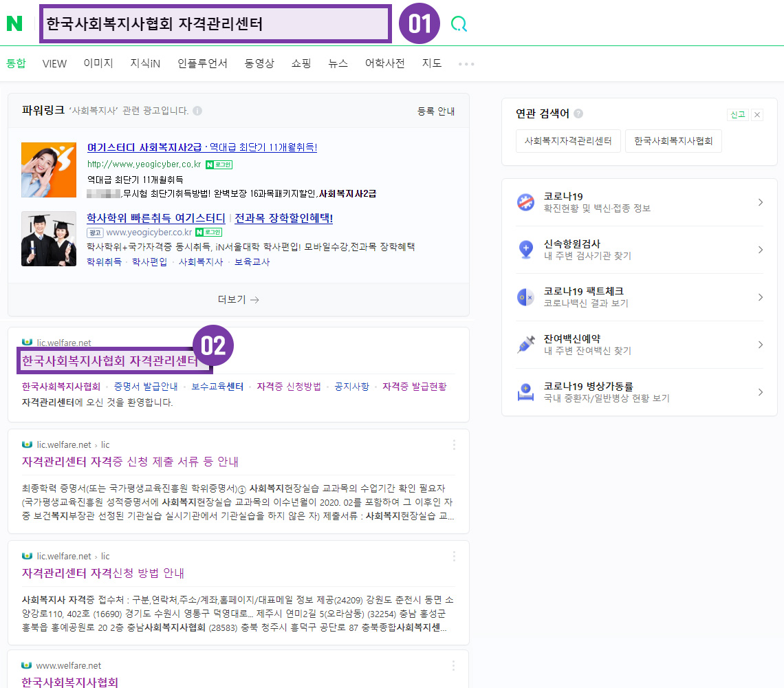Expand the 코로나19 병상가동률 row arrow
Image resolution: width=784 pixels, height=688 pixels.
coord(760,392)
